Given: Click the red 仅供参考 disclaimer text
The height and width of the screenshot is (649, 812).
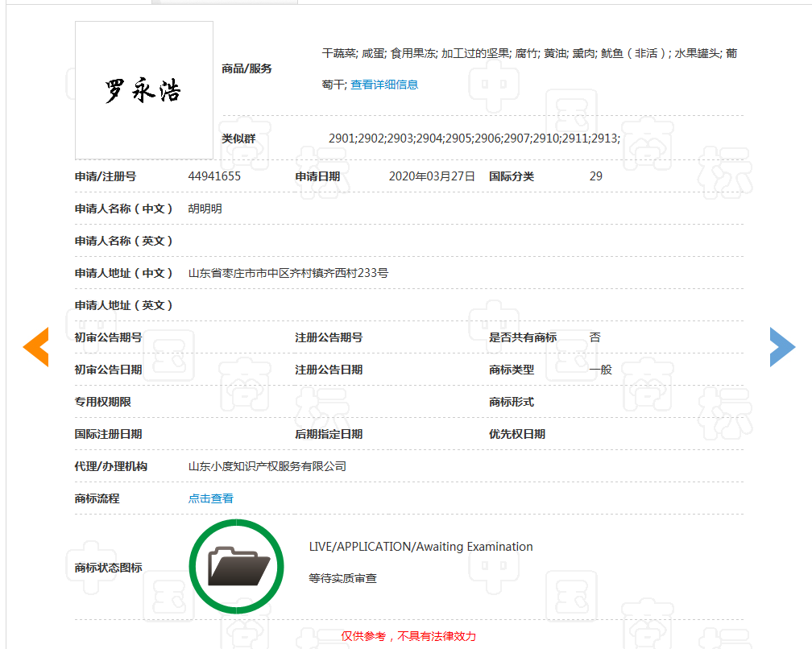Looking at the screenshot, I should tap(408, 636).
